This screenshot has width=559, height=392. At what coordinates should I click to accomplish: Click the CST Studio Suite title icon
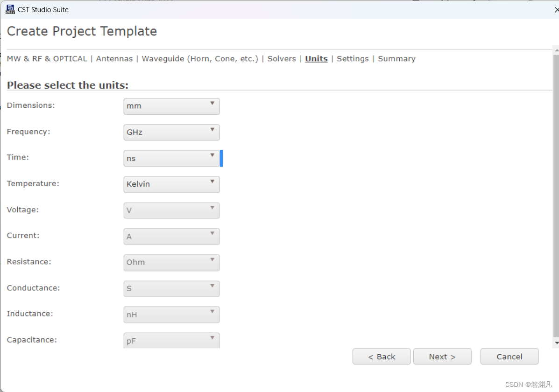click(10, 9)
